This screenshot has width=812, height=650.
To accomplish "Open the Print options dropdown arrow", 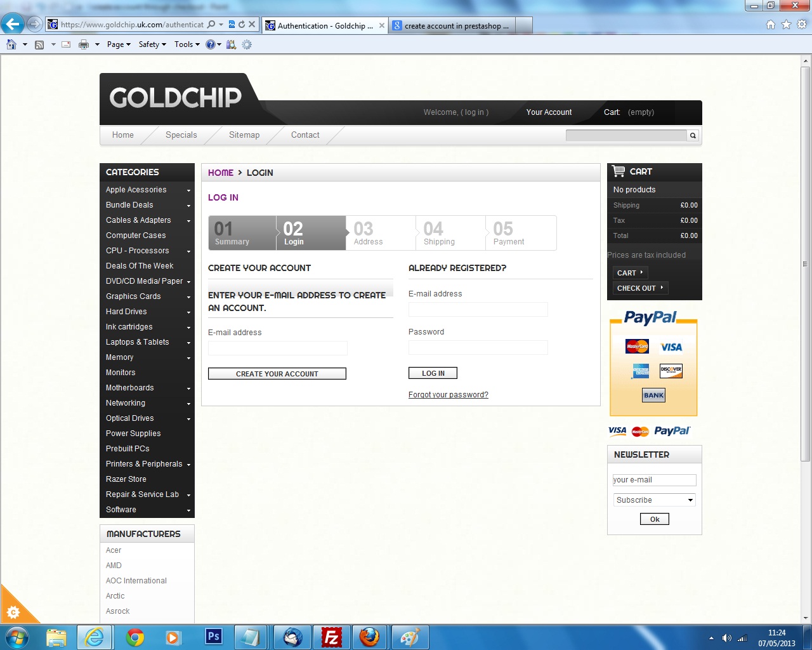I will [97, 44].
